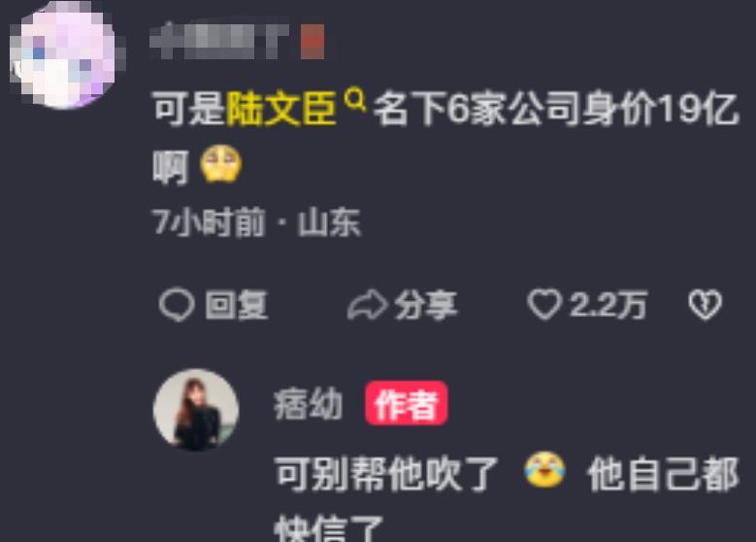The image size is (756, 542).
Task: Open the author reply 可别帮他吹了
Action: click(x=386, y=473)
